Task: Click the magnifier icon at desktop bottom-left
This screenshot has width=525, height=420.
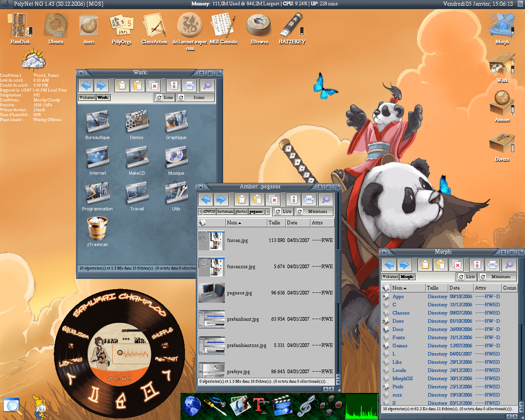Action: [x=12, y=405]
